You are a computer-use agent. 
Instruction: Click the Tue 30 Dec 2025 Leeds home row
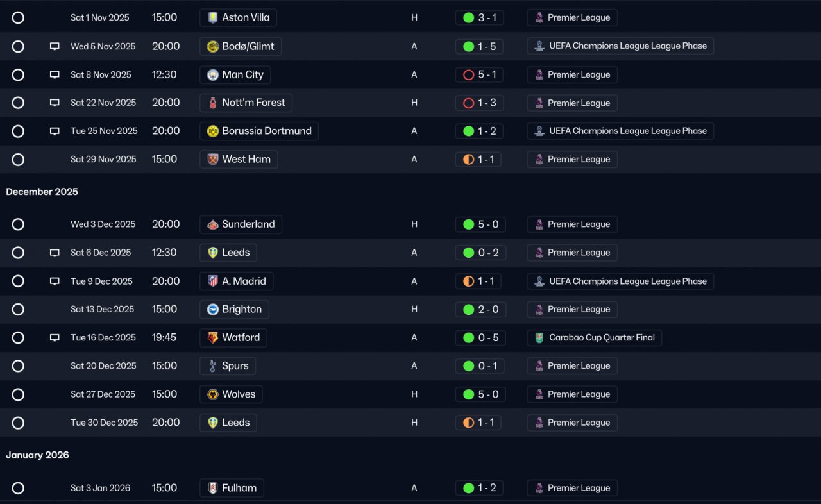[x=410, y=423]
